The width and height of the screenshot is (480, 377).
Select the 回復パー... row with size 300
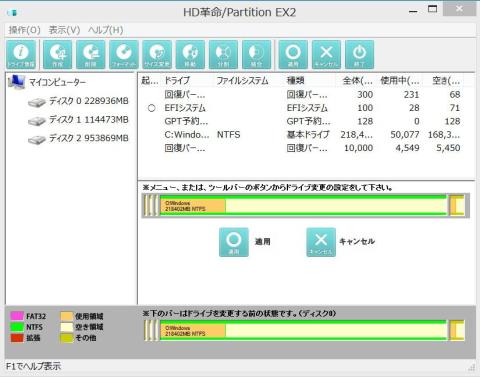coord(302,95)
